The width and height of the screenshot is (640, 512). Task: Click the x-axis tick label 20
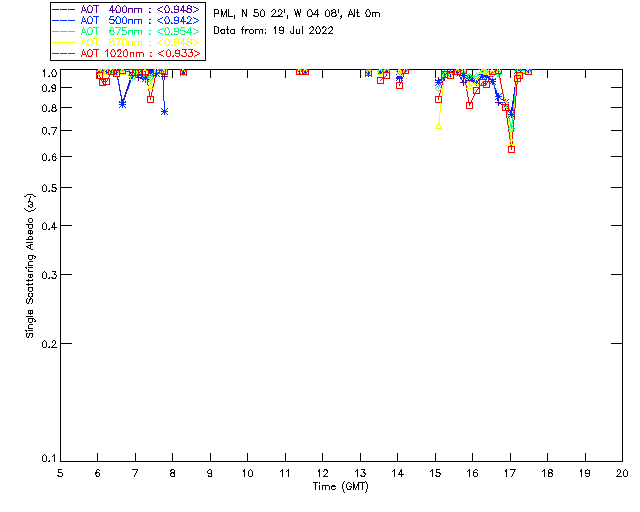point(622,473)
